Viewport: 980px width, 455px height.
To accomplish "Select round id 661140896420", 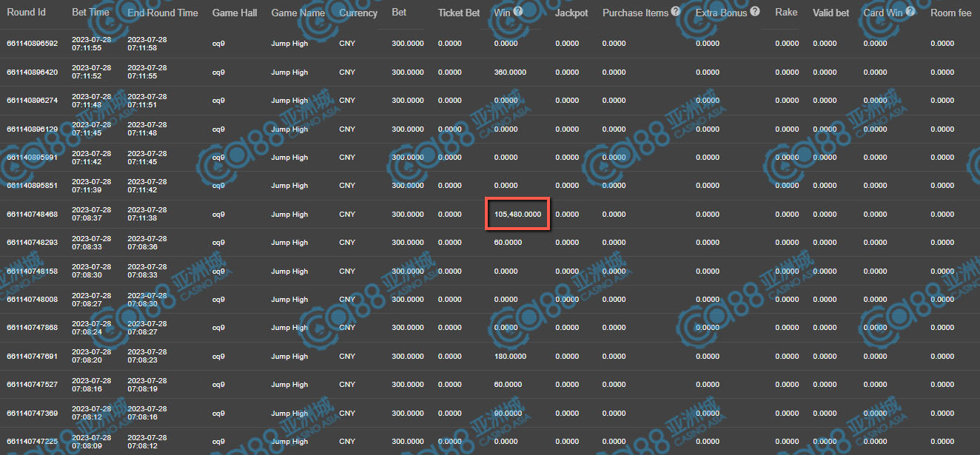I will [x=32, y=73].
